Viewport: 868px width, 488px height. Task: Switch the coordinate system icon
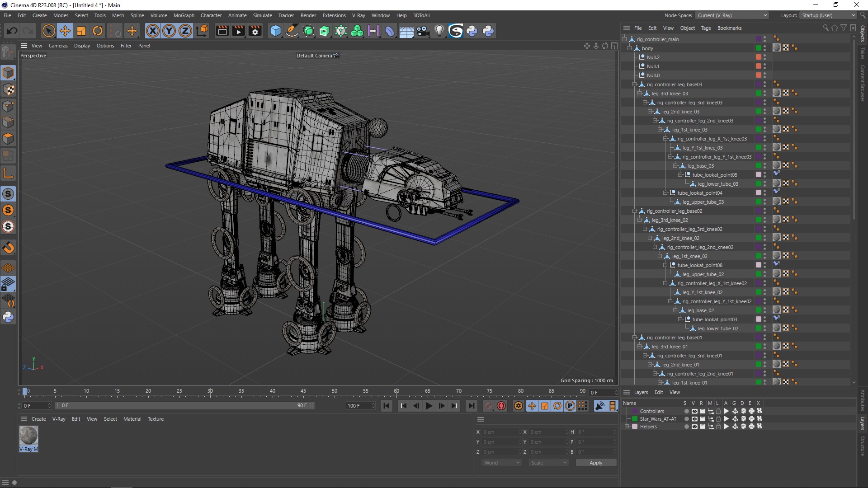coord(203,31)
